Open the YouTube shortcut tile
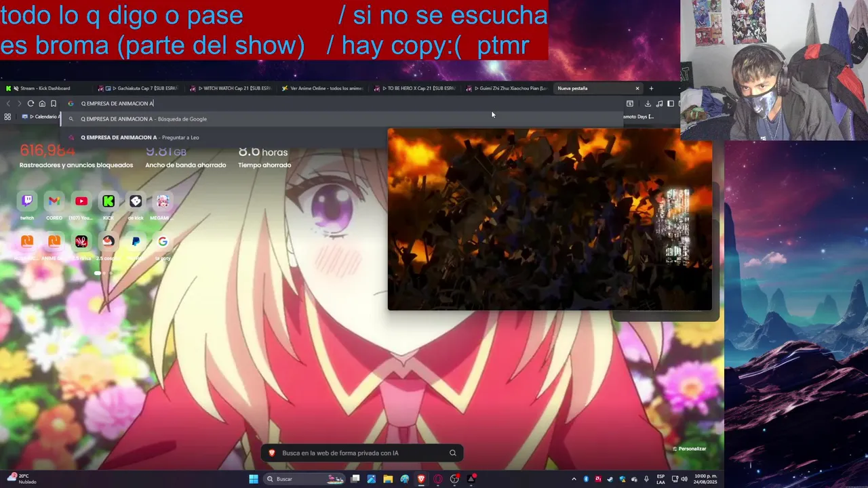Screen dimensions: 868x488 tap(81, 201)
